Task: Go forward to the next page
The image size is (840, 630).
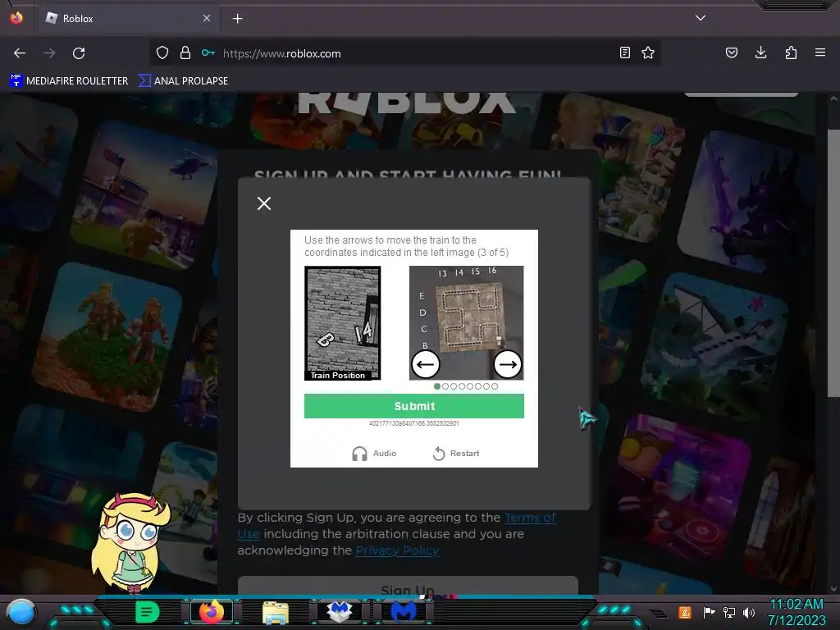Action: (49, 53)
